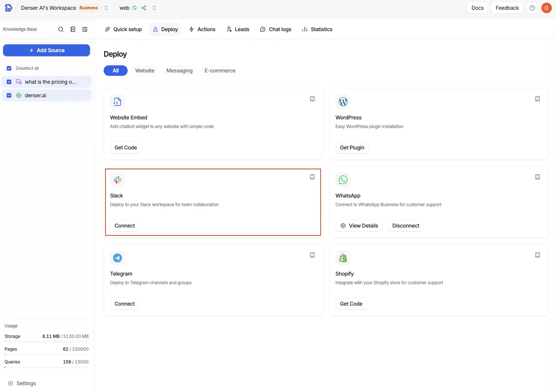Open the Actions tab
Image resolution: width=556 pixels, height=392 pixels.
(x=202, y=29)
